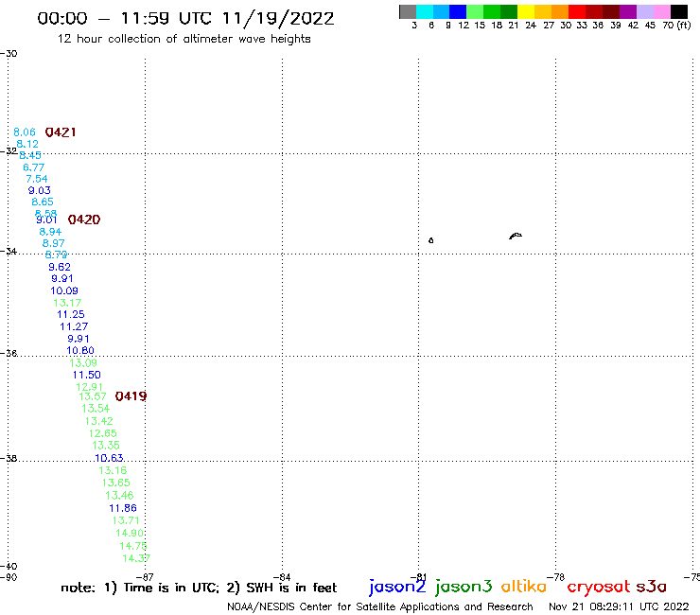
Task: Click the jason3 satellite legend label
Action: tap(464, 587)
